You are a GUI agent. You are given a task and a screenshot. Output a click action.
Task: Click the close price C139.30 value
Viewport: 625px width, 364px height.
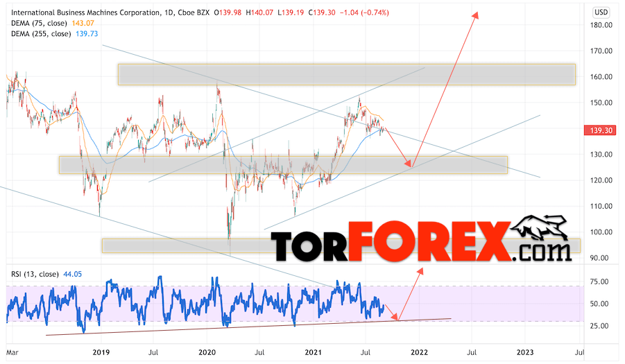click(x=321, y=12)
